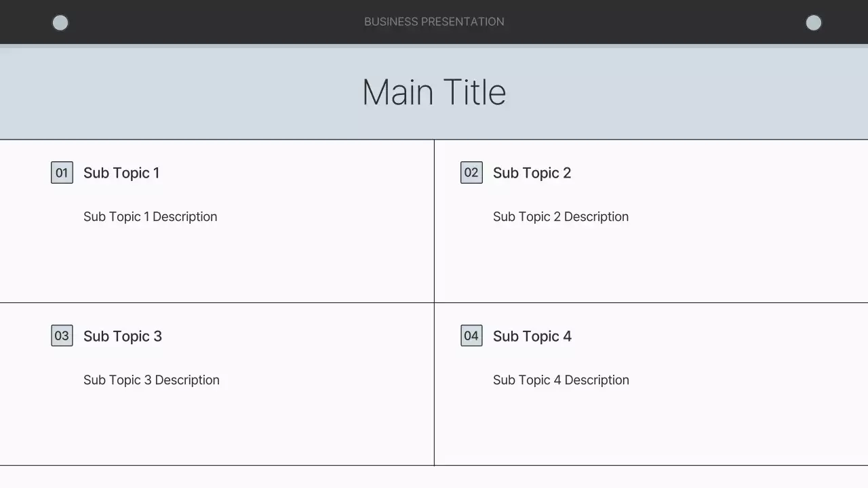Viewport: 868px width, 488px height.
Task: Select Sub Topic 3 Description text
Action: pos(151,380)
